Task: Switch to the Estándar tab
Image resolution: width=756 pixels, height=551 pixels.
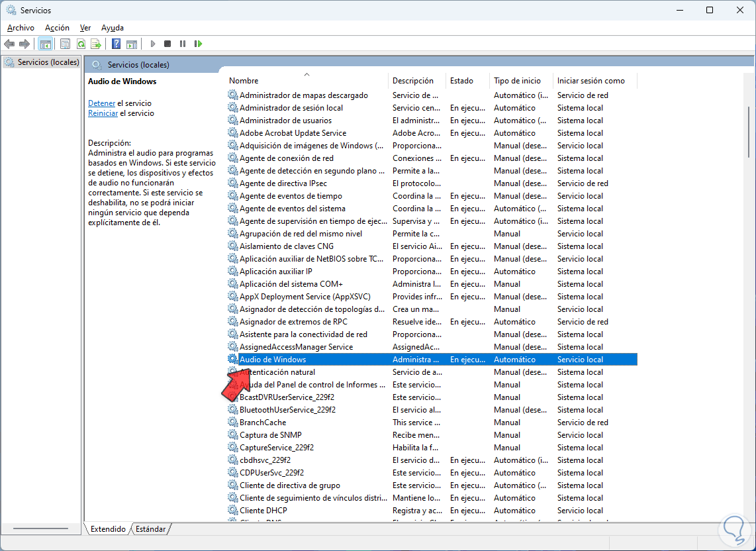Action: [x=150, y=528]
